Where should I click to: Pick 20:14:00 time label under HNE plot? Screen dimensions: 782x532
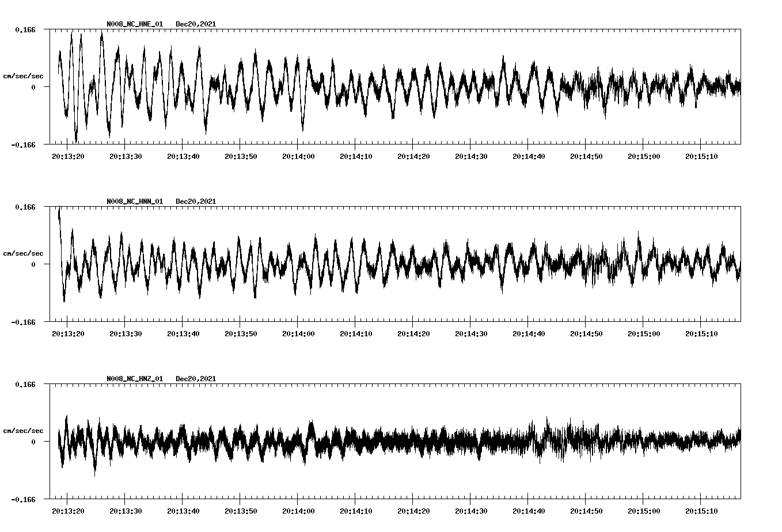click(298, 157)
